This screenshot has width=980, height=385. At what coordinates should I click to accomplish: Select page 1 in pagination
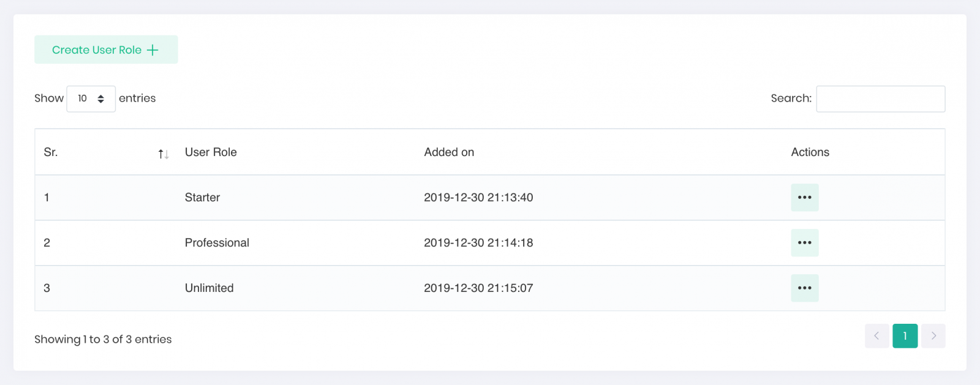click(x=905, y=336)
